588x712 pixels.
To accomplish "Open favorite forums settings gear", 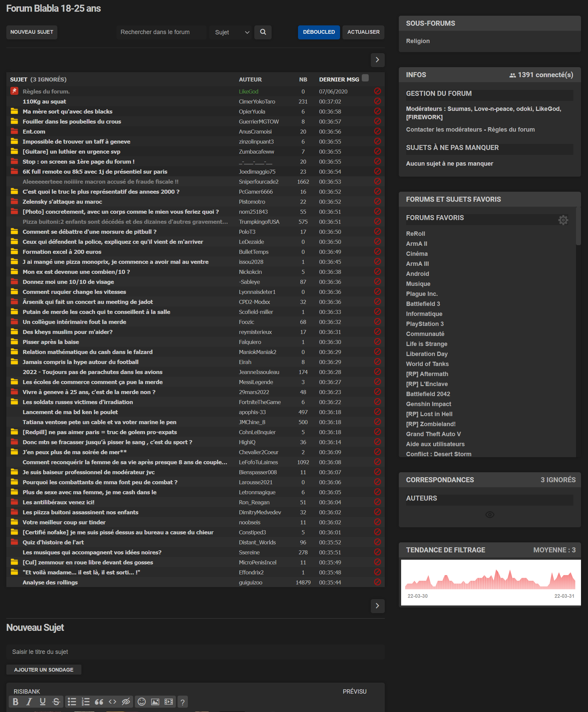I will pos(563,220).
